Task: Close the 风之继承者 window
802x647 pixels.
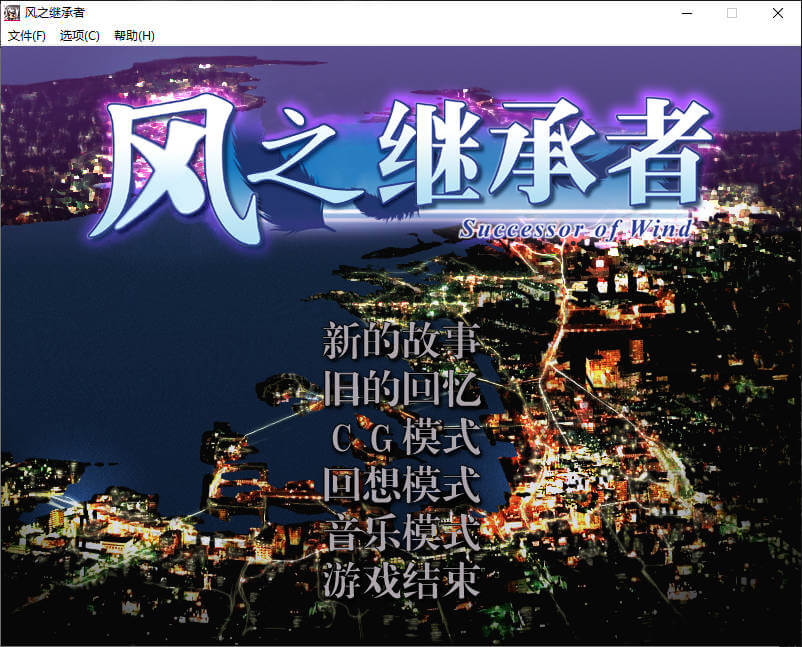Action: [778, 13]
